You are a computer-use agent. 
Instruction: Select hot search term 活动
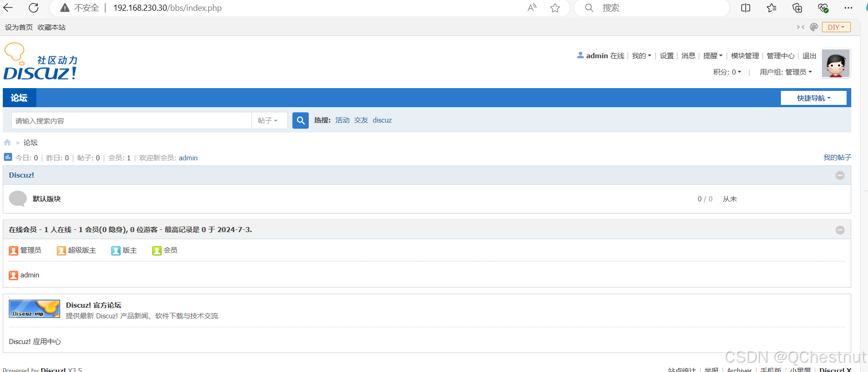(x=342, y=120)
